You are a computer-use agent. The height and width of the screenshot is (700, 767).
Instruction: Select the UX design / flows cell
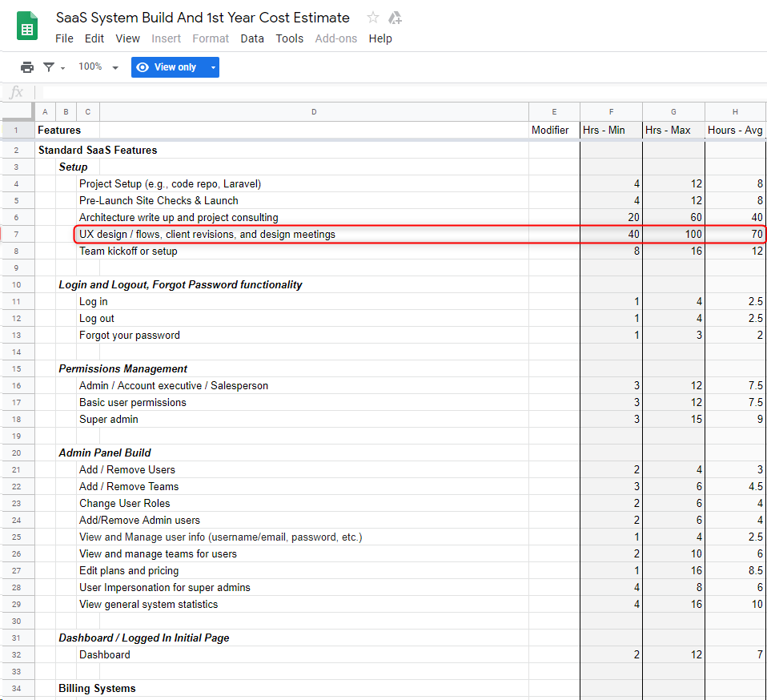coord(207,235)
